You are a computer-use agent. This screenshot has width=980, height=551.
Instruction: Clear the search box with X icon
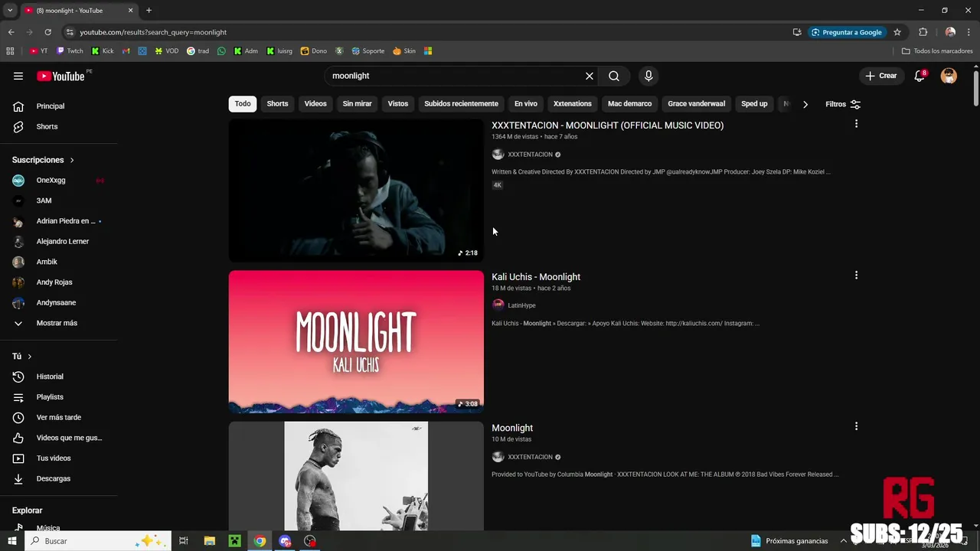[590, 76]
